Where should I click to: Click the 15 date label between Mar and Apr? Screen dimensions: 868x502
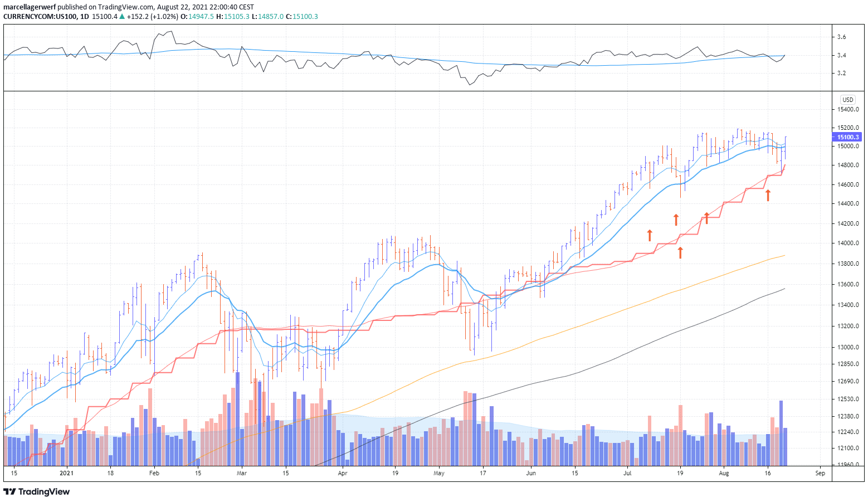click(x=285, y=474)
